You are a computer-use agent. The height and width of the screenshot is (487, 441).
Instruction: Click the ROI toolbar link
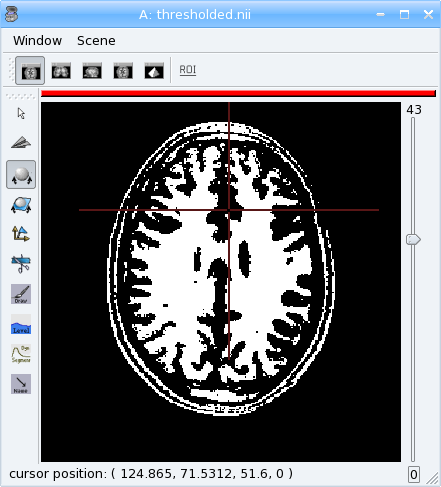point(188,70)
